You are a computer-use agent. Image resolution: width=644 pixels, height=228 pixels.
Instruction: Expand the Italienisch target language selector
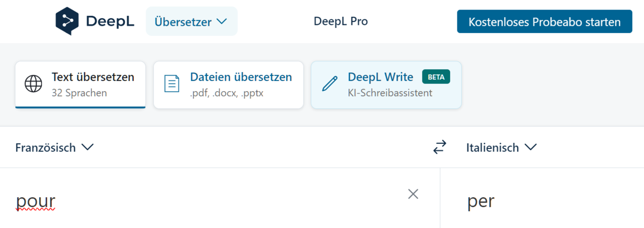pos(501,147)
